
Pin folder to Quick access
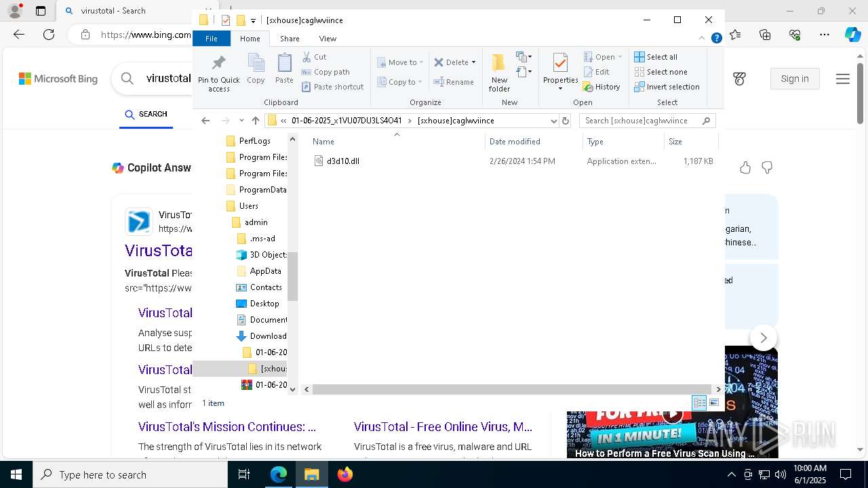[x=218, y=73]
